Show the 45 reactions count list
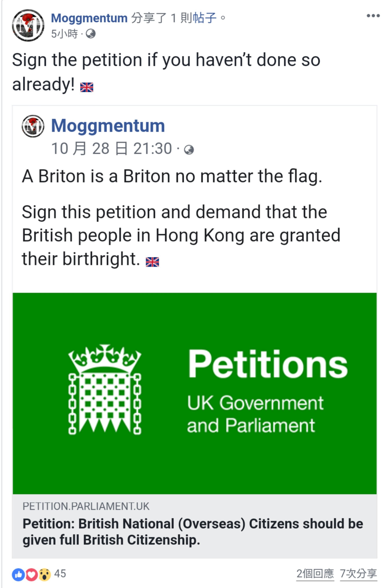Viewport: 386px width, 588px height. (x=60, y=574)
